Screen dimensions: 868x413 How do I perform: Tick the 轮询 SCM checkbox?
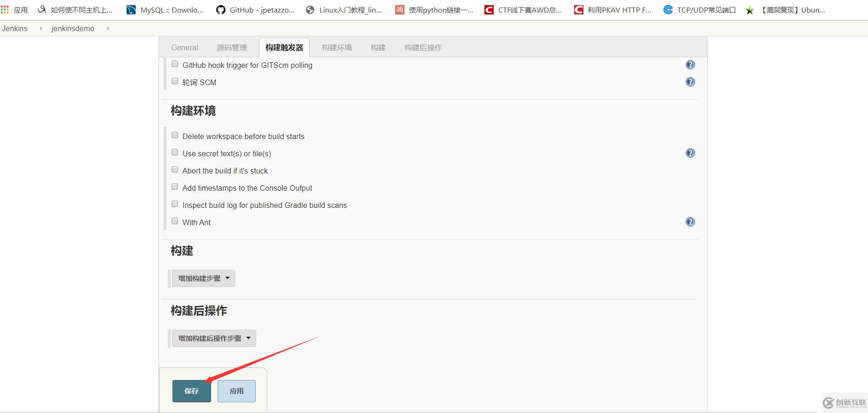(175, 81)
